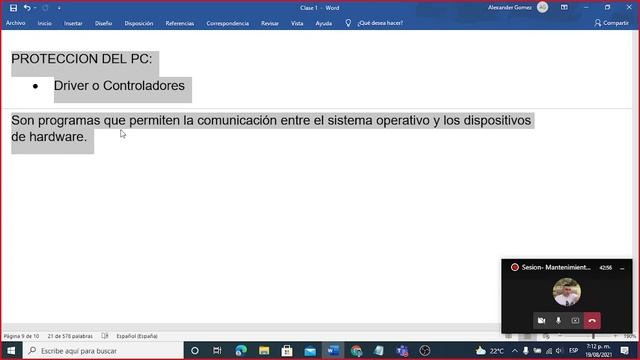Open the Vista ribbon tab
The height and width of the screenshot is (360, 640).
coord(297,23)
